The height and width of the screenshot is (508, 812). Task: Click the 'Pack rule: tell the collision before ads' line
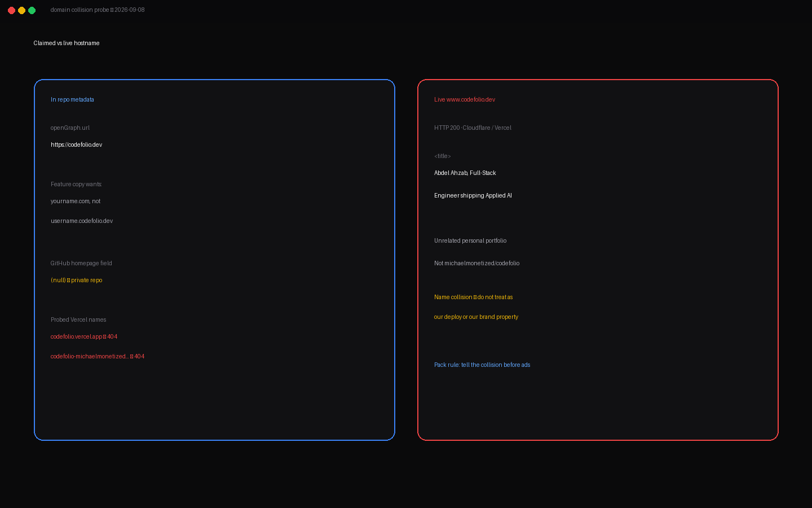click(482, 365)
